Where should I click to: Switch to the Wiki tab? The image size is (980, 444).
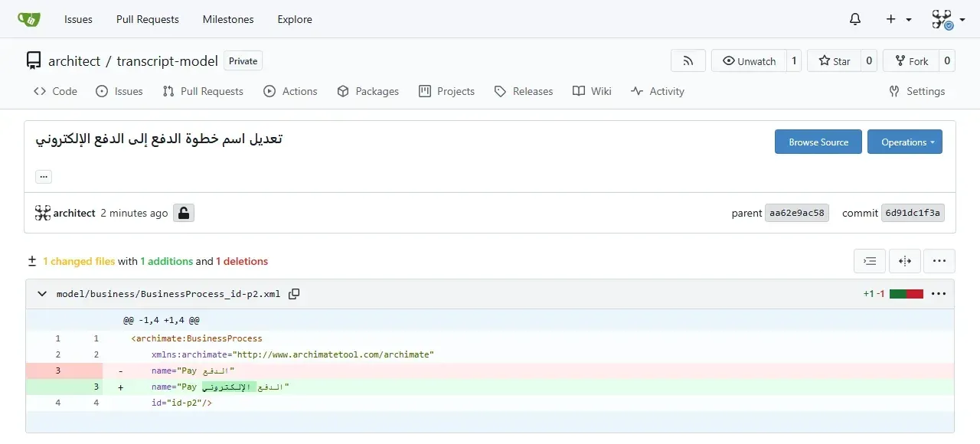click(x=592, y=91)
